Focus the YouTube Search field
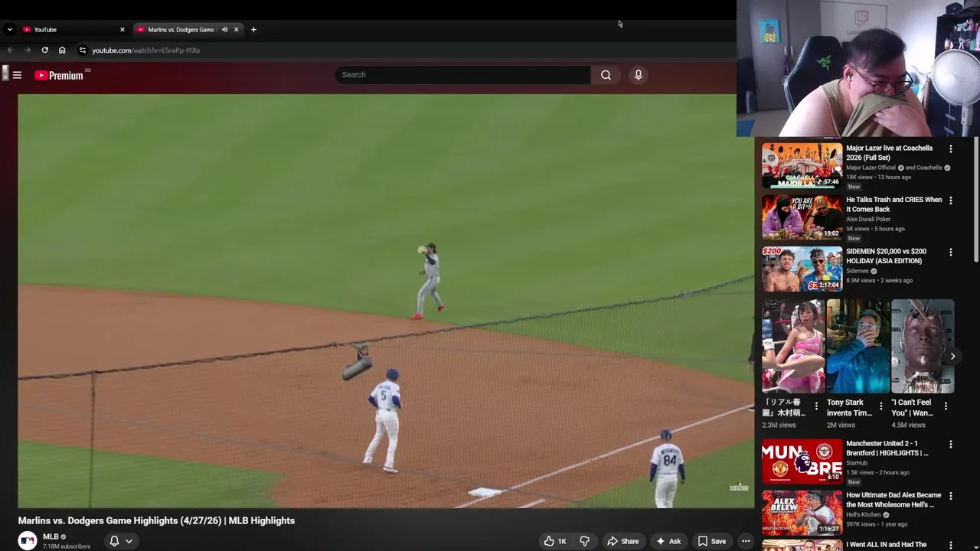The width and height of the screenshot is (980, 551). 462,75
